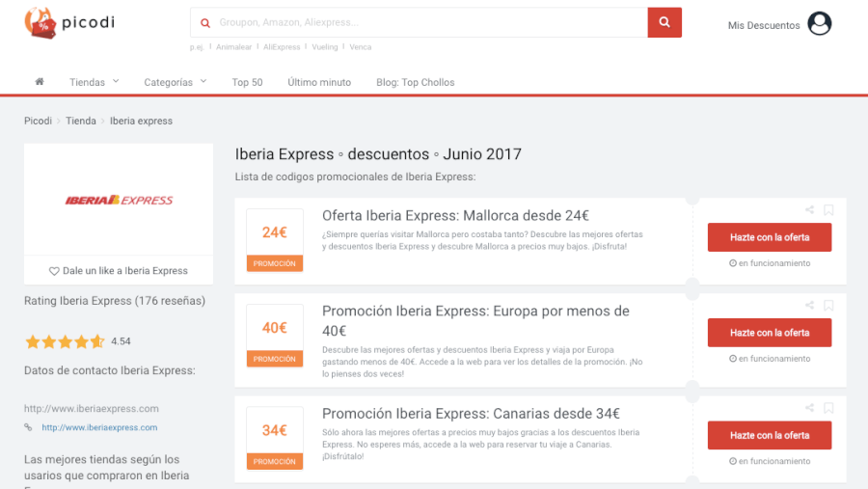Open Mis Descuentos link
Image resolution: width=868 pixels, height=489 pixels.
[764, 25]
